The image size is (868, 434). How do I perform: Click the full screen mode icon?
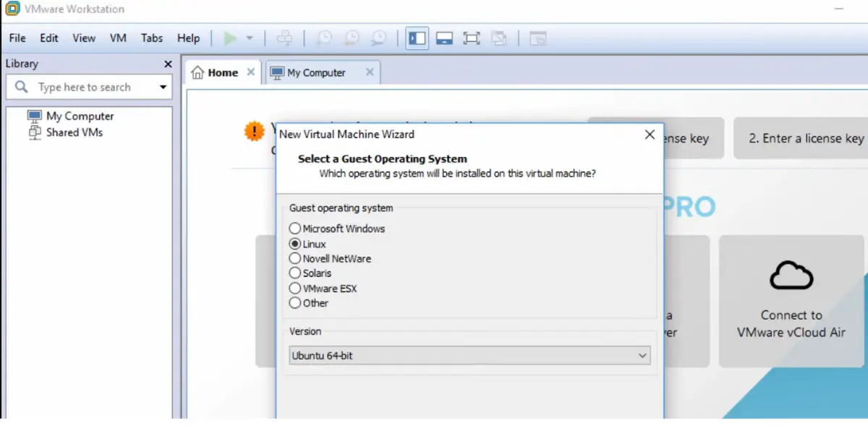pos(472,38)
